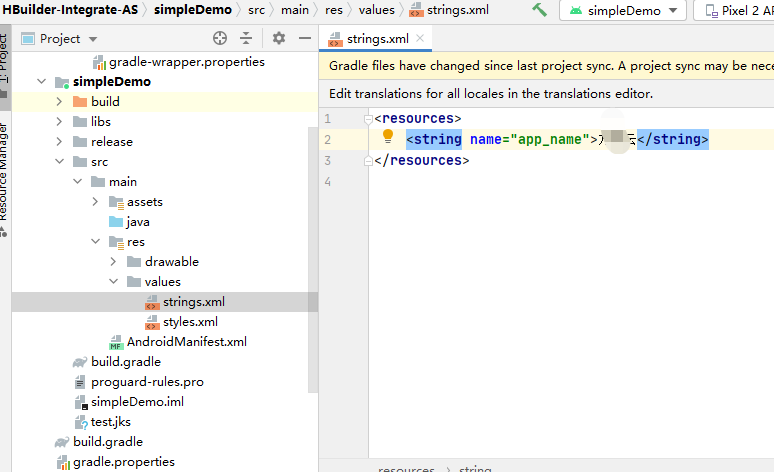Image resolution: width=774 pixels, height=472 pixels.
Task: Collapse the src folder
Action: coord(59,161)
